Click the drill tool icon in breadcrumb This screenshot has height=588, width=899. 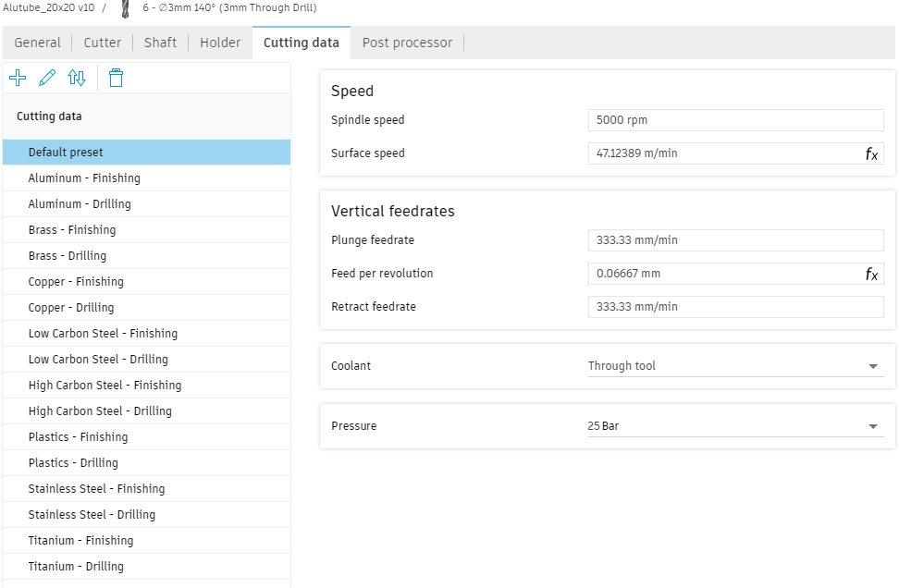pos(126,8)
